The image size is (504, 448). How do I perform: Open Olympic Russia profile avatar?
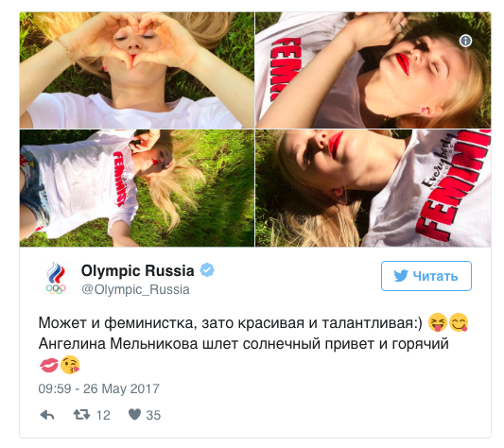56,279
